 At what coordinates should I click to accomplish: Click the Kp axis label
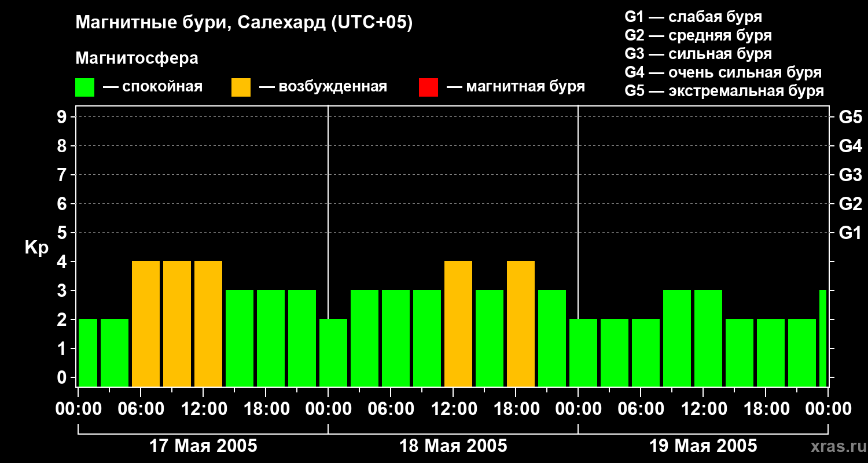36,248
